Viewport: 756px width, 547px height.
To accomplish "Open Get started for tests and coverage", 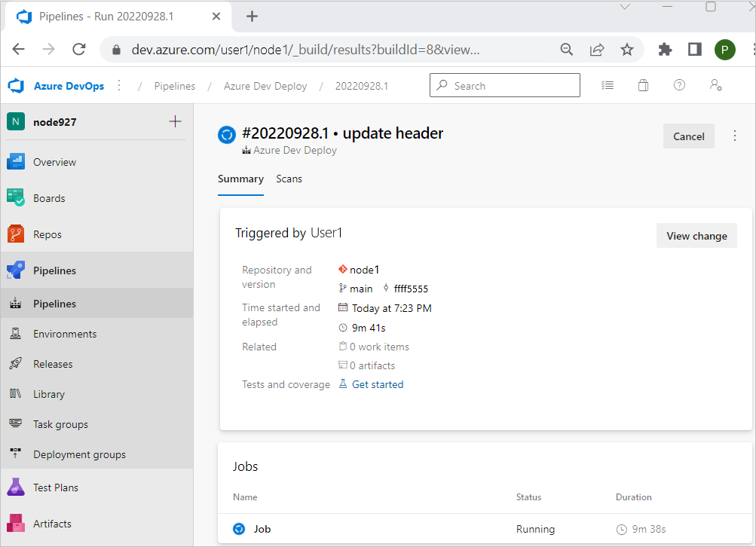I will (377, 384).
